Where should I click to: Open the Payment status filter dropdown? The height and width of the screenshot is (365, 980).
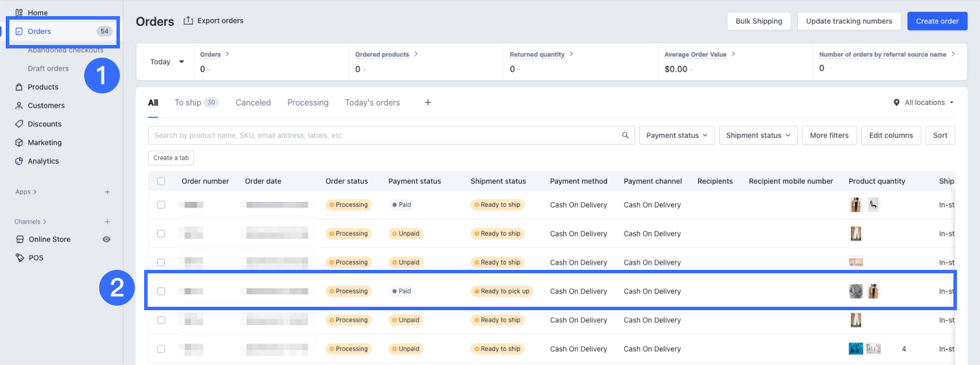pos(677,136)
